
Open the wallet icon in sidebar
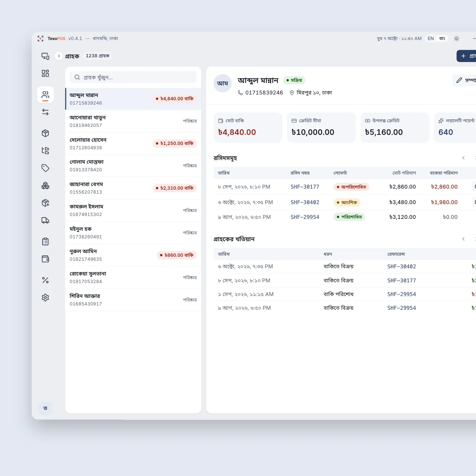[x=45, y=259]
